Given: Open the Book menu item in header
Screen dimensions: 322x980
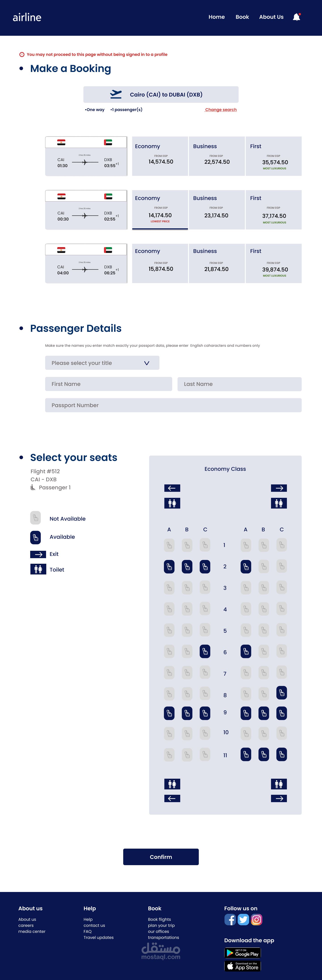Looking at the screenshot, I should point(242,17).
